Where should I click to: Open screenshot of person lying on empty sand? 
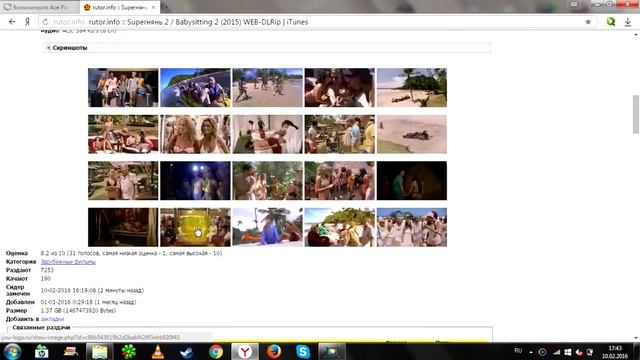[x=411, y=134]
